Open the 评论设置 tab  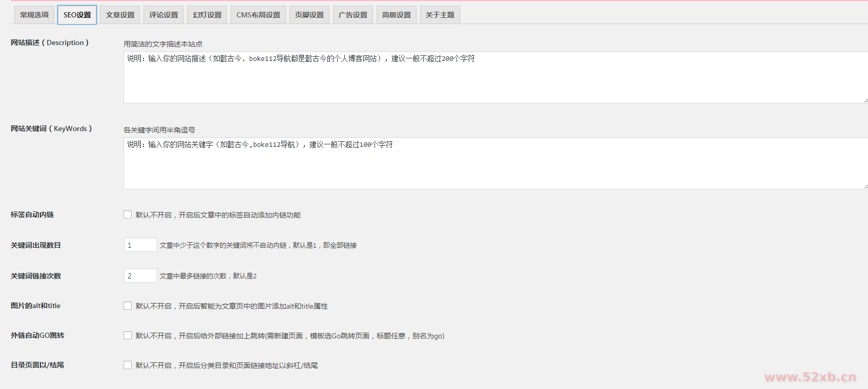click(163, 15)
